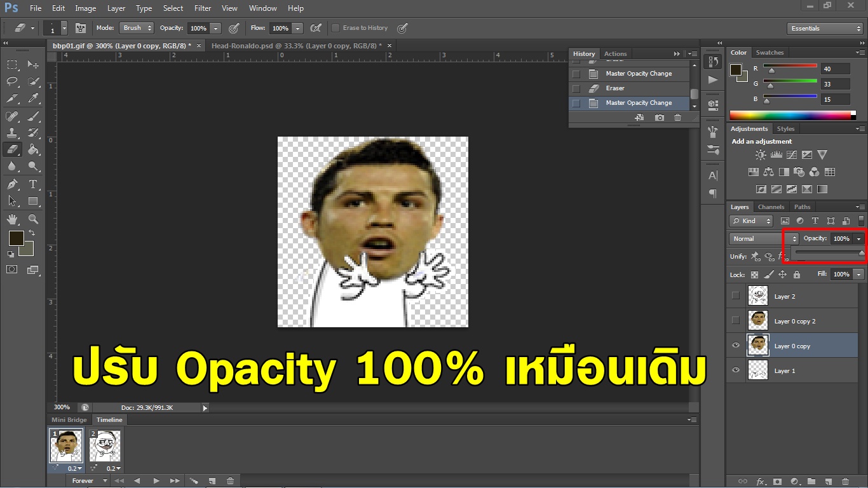Screen dimensions: 868x488
Task: Open the Normal blend mode dropdown
Action: 764,238
